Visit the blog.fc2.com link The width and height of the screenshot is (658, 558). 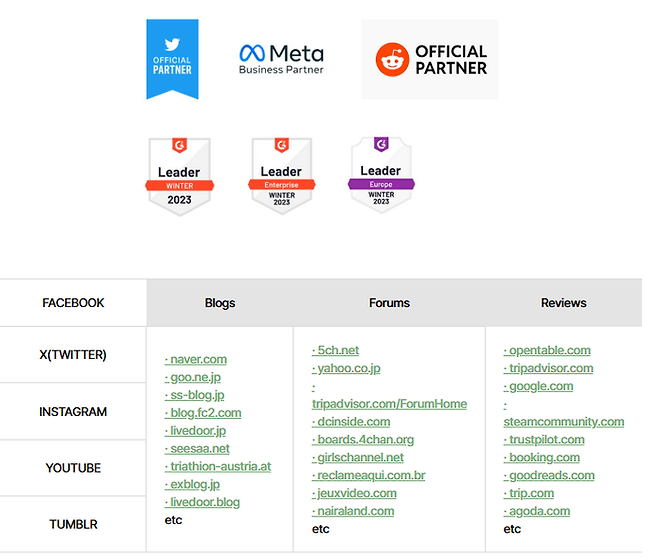click(x=205, y=413)
